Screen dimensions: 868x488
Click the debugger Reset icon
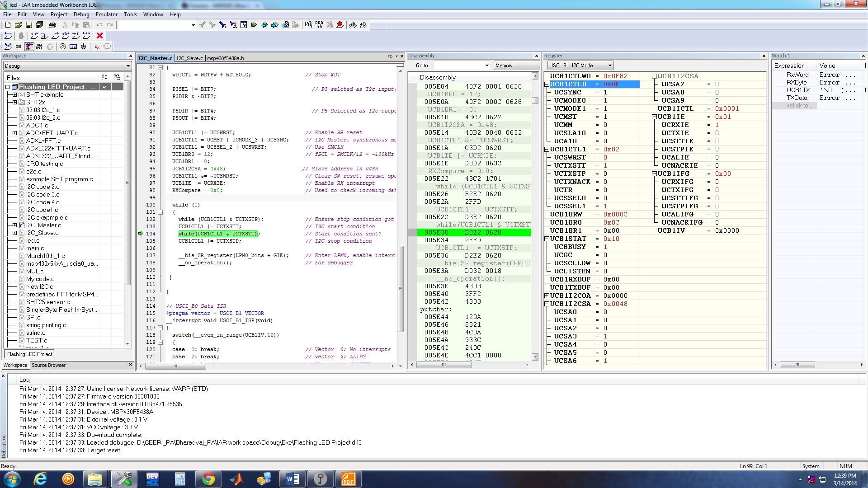[8, 36]
